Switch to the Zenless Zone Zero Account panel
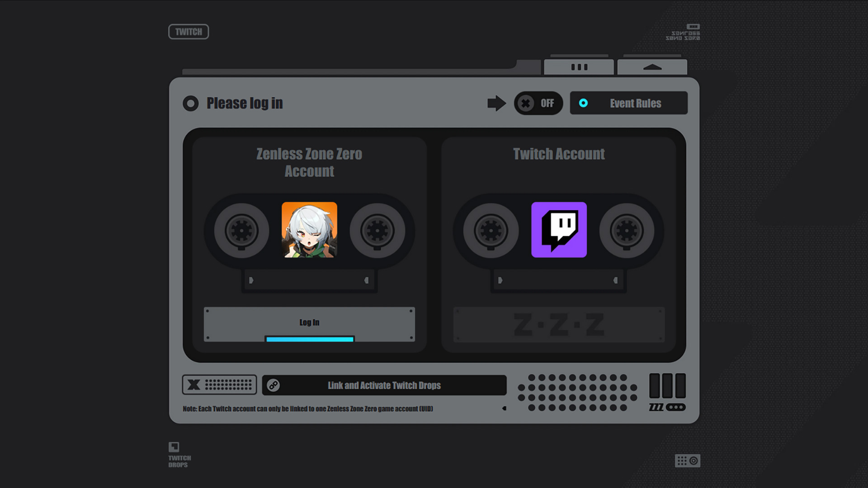The image size is (868, 488). (309, 163)
